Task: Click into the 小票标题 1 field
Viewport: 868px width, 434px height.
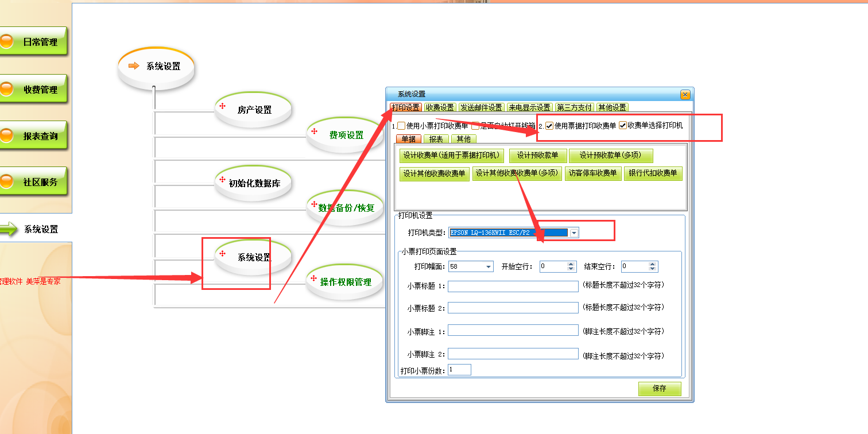Action: pos(513,286)
